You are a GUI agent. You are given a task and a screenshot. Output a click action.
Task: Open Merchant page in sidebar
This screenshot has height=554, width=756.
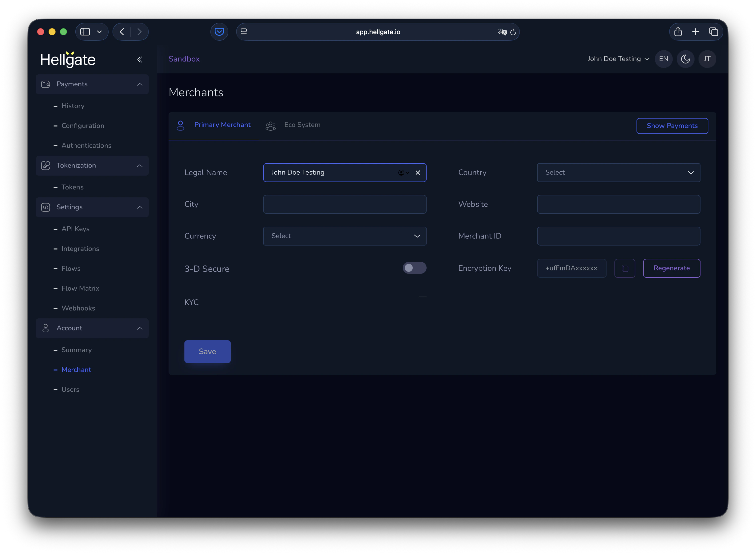pyautogui.click(x=76, y=369)
